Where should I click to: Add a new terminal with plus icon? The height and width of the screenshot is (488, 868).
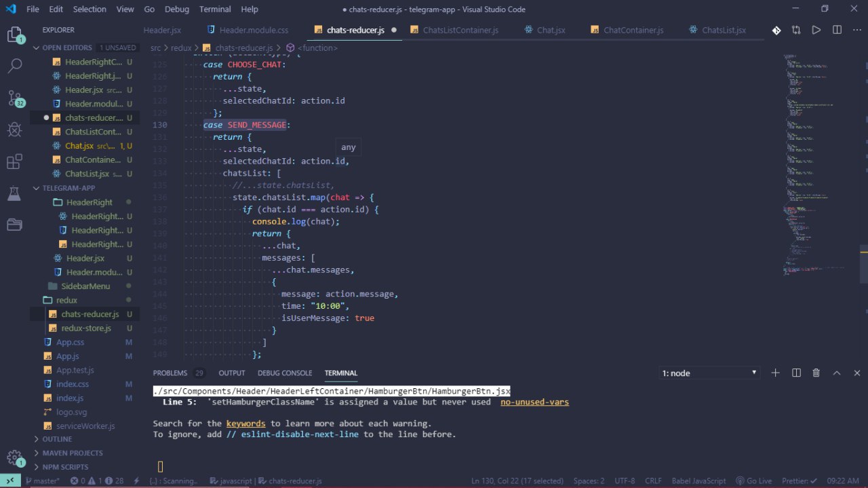(x=776, y=373)
